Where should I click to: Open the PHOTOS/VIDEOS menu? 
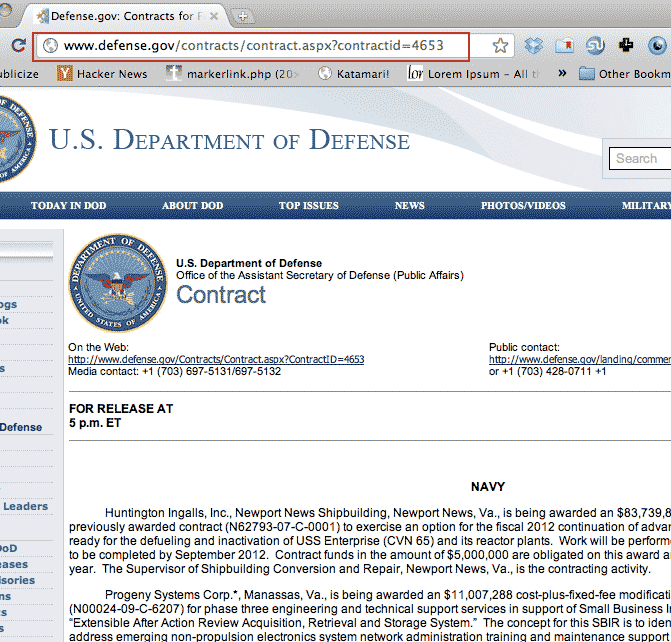523,205
